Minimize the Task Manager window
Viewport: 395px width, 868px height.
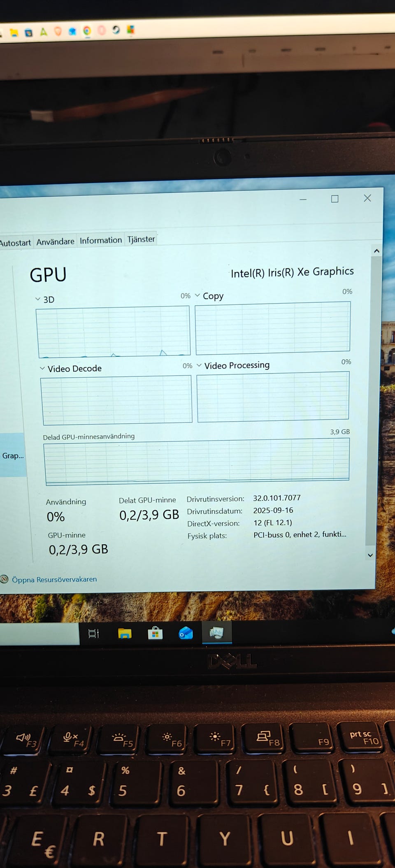(x=303, y=200)
